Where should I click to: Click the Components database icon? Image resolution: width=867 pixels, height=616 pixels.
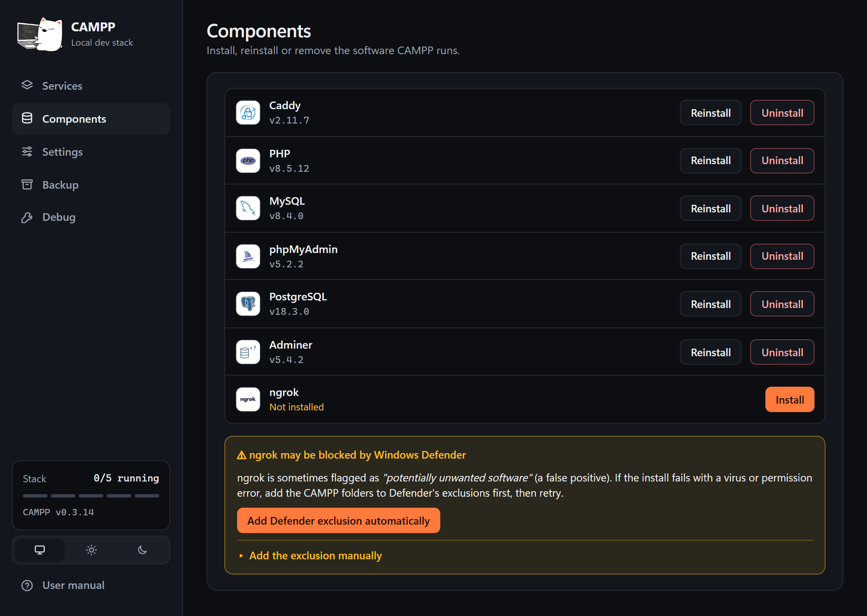(27, 118)
